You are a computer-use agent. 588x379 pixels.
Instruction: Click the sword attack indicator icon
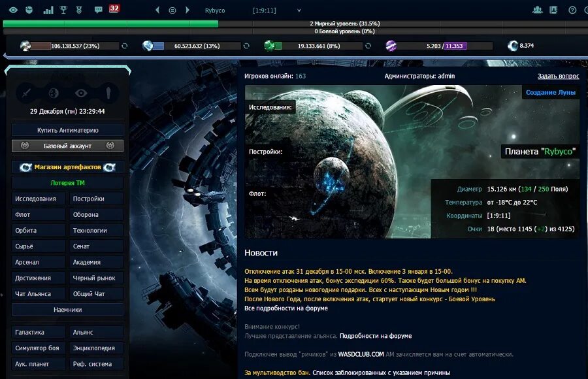tap(26, 93)
